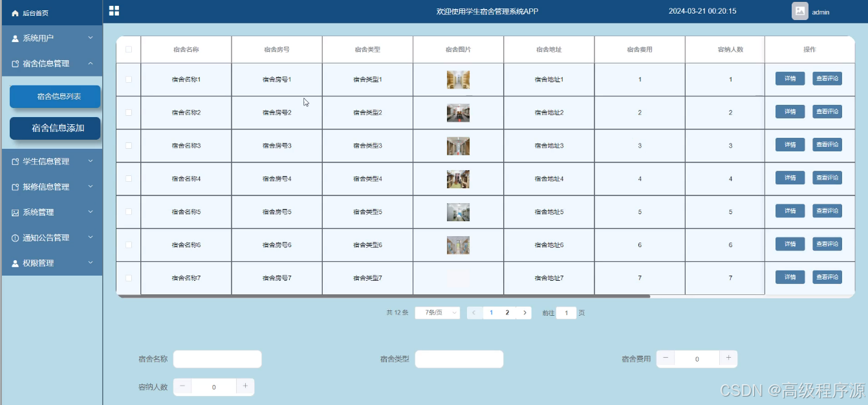Check the row checkbox for 宿舍名称2
Screen dimensions: 868x405
coord(129,113)
